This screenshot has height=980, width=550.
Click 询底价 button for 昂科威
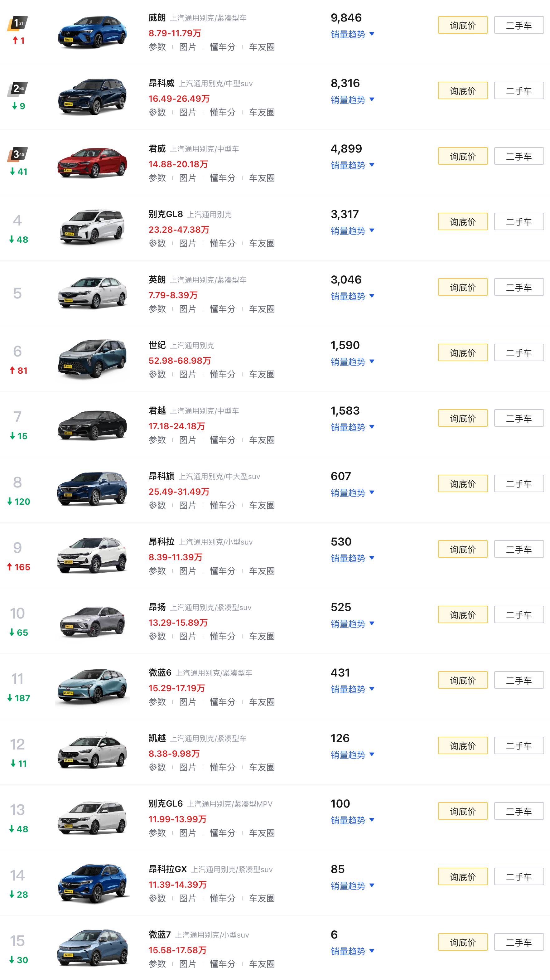tap(462, 90)
